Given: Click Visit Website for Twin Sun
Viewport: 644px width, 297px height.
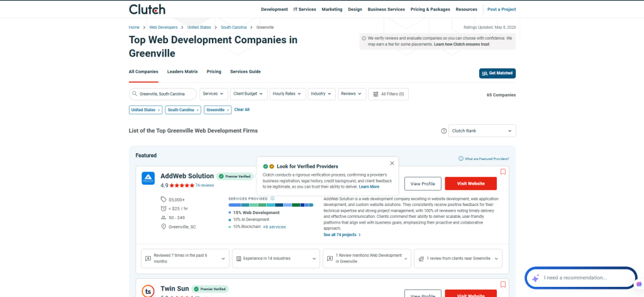Looking at the screenshot, I should click(470, 294).
